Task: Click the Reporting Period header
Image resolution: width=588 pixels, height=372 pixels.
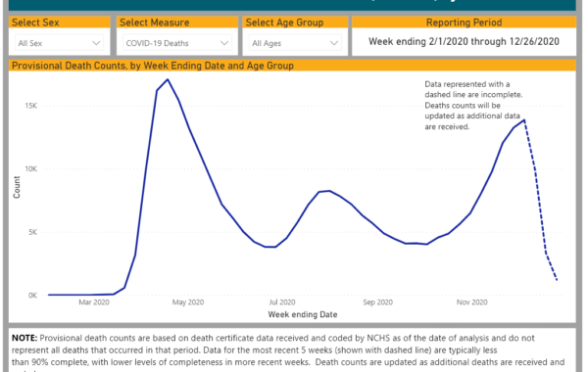Action: (x=464, y=23)
